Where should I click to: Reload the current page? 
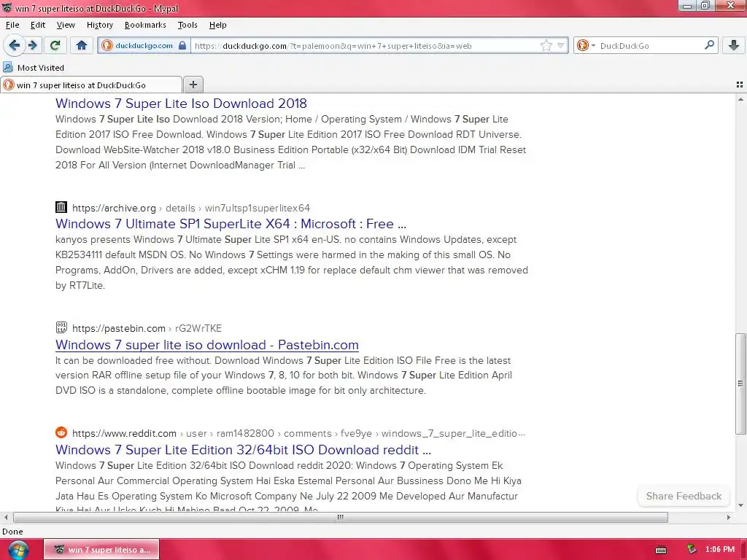pyautogui.click(x=55, y=45)
